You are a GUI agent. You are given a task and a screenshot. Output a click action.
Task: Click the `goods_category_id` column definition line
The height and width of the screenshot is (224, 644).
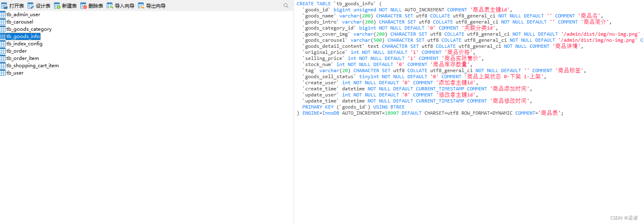(400, 28)
